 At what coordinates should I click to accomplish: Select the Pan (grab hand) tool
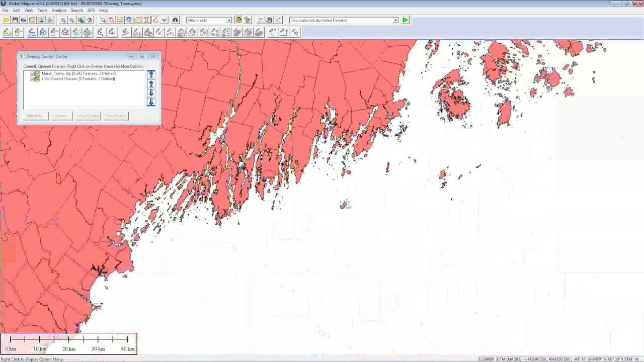coord(111,20)
